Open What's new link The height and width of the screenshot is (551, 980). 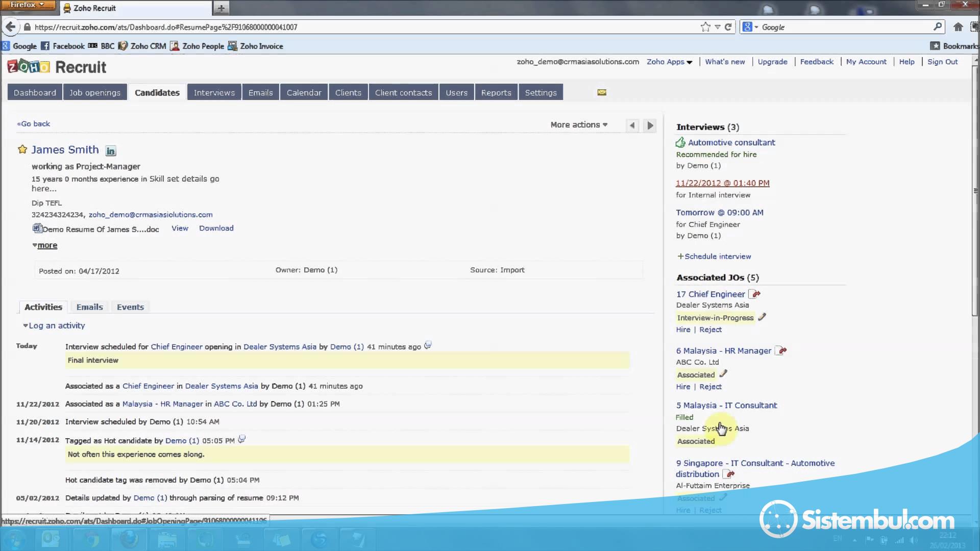pyautogui.click(x=725, y=62)
